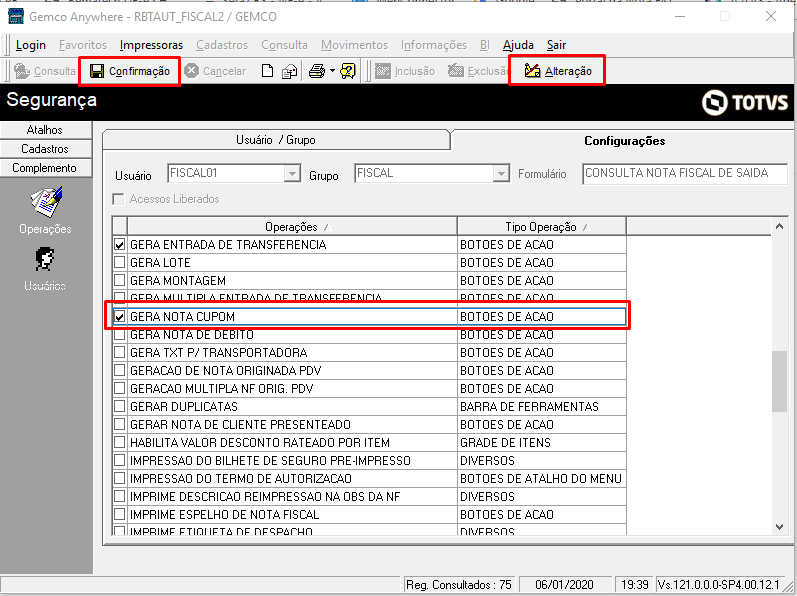Click the help question mark icon
Screen dimensions: 797x596
pyautogui.click(x=348, y=71)
